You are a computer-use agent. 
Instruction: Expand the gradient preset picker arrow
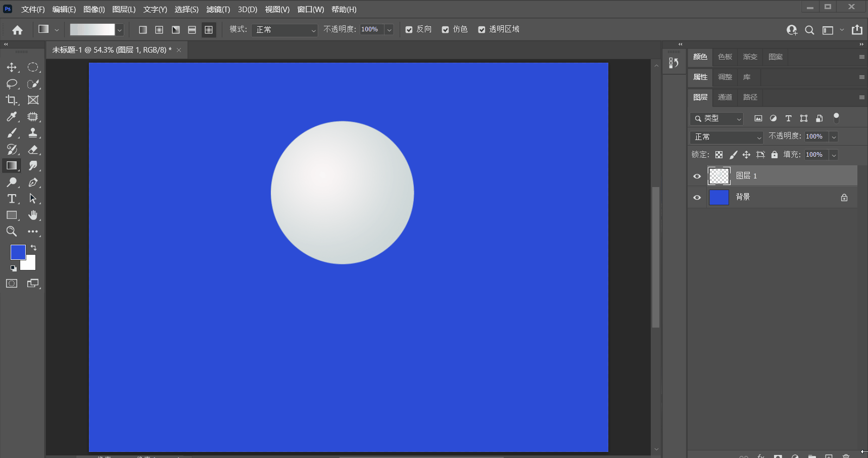click(x=120, y=30)
